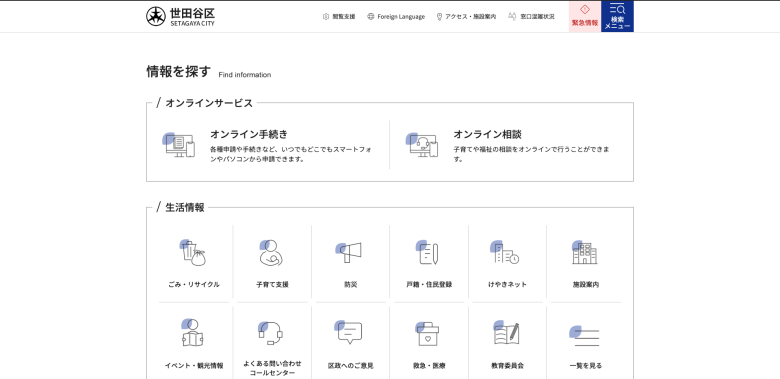Screen dimensions: 780x379
Task: Open アクセス・施設案内 header link
Action: tap(466, 16)
